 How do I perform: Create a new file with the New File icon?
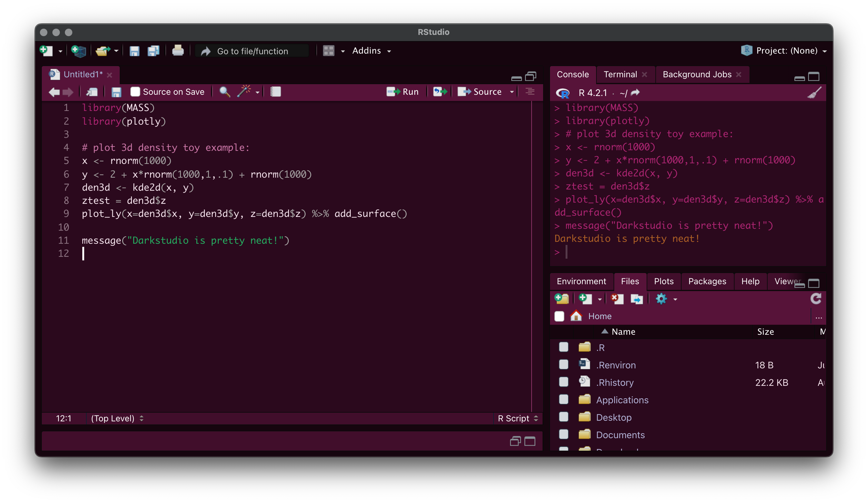[x=46, y=51]
